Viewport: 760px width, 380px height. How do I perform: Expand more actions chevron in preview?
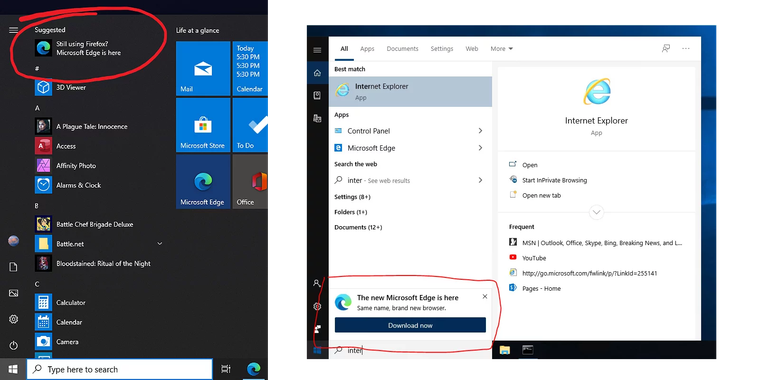[597, 212]
